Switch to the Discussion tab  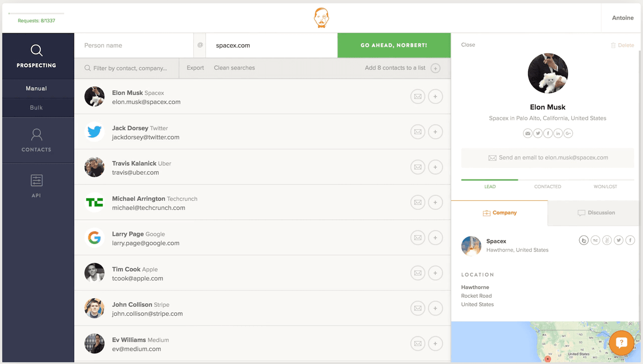596,212
